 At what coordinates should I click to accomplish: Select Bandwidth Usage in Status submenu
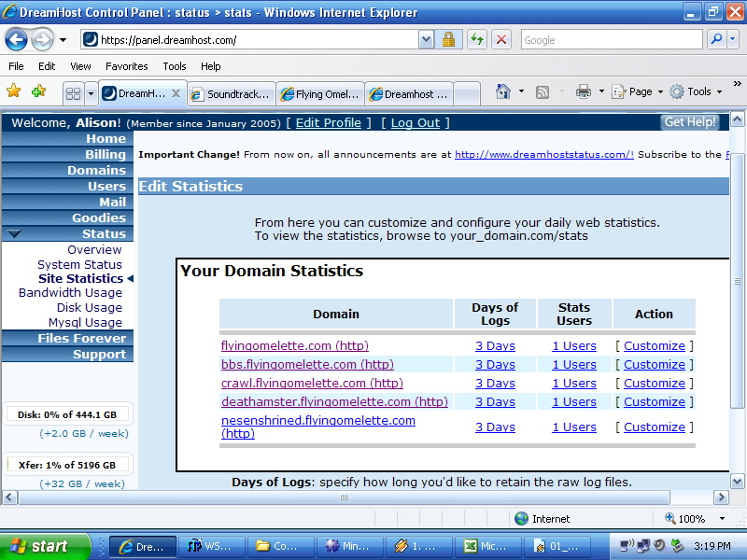(x=70, y=292)
